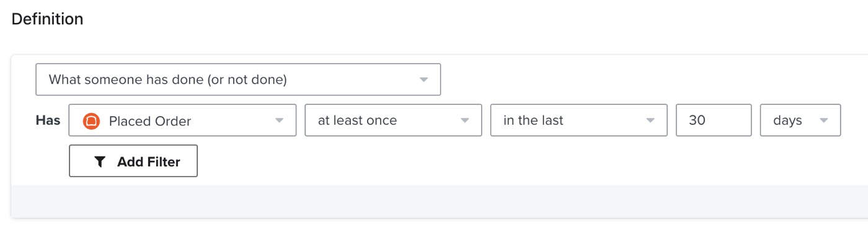Click the "Placed Order" text in metric selector
868x226 pixels.
pos(150,121)
